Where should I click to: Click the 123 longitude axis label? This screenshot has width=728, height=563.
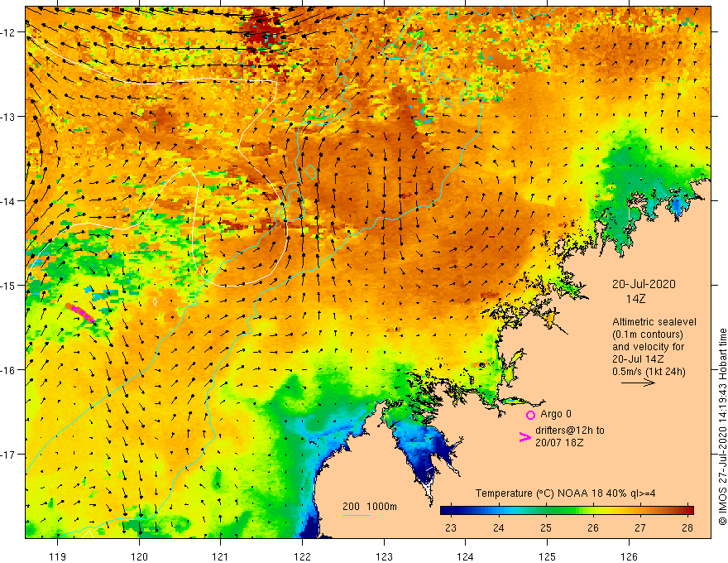[x=384, y=556]
